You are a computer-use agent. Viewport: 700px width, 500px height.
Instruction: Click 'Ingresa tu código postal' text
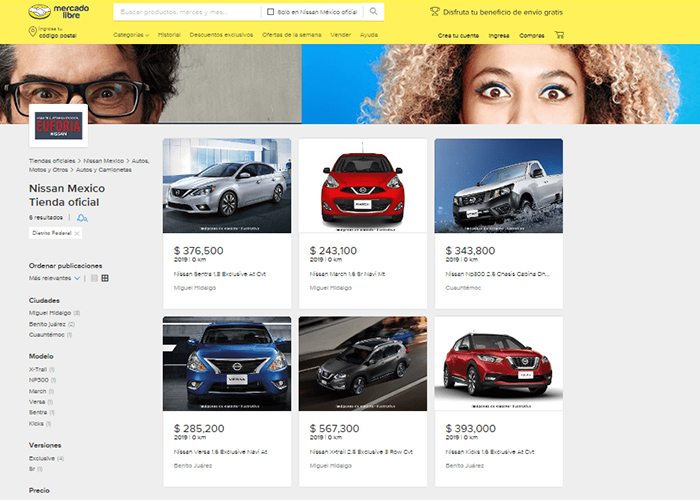58,32
